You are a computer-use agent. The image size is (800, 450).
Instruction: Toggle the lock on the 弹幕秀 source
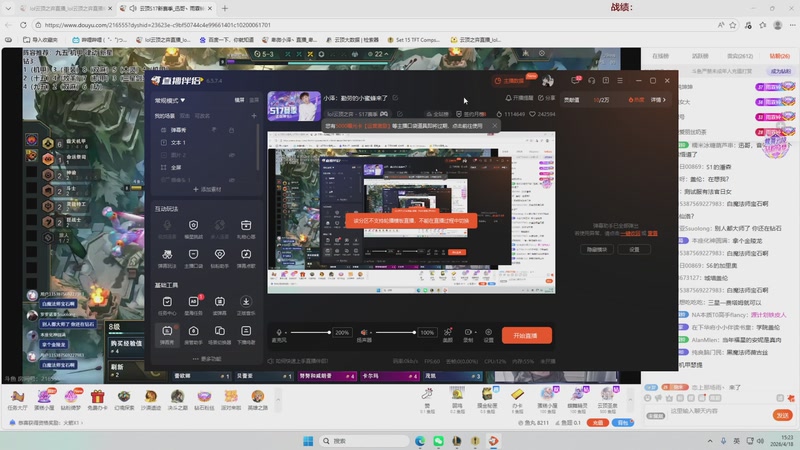coord(231,130)
